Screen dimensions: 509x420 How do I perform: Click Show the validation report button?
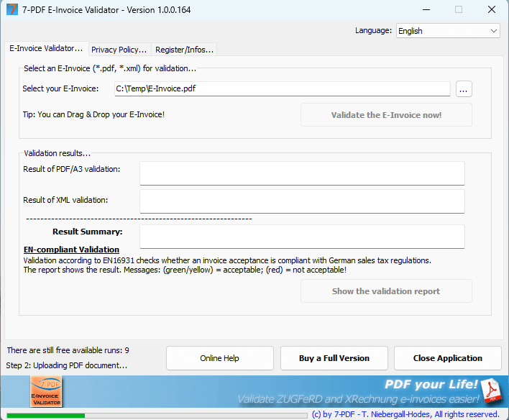point(386,291)
